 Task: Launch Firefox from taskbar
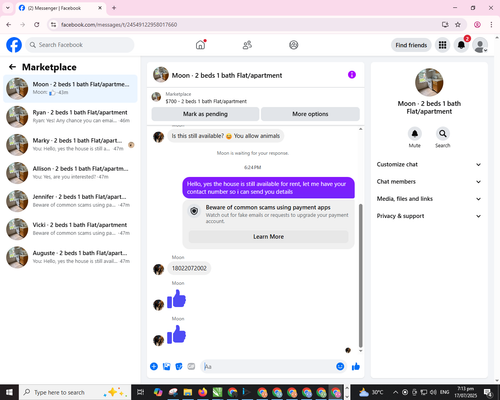point(202,392)
